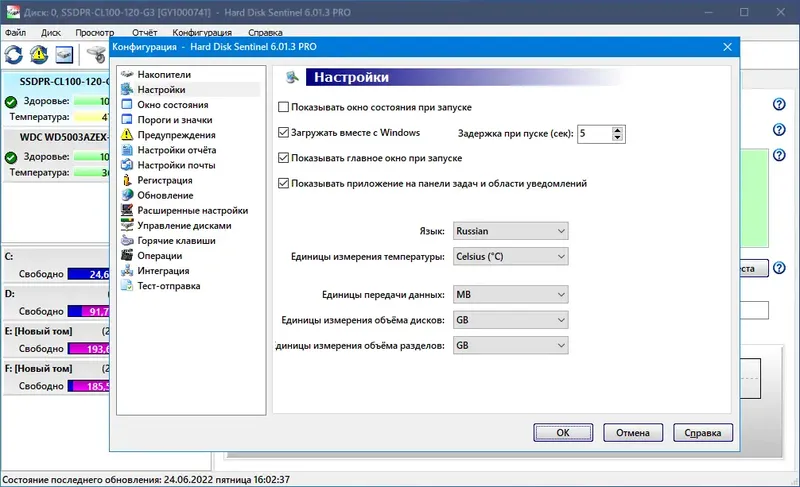Select the Операции entry
Viewport: 800px width, 487px height.
click(160, 256)
